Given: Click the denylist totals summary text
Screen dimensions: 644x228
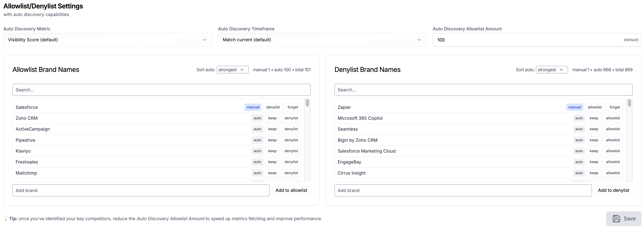Looking at the screenshot, I should click(602, 70).
